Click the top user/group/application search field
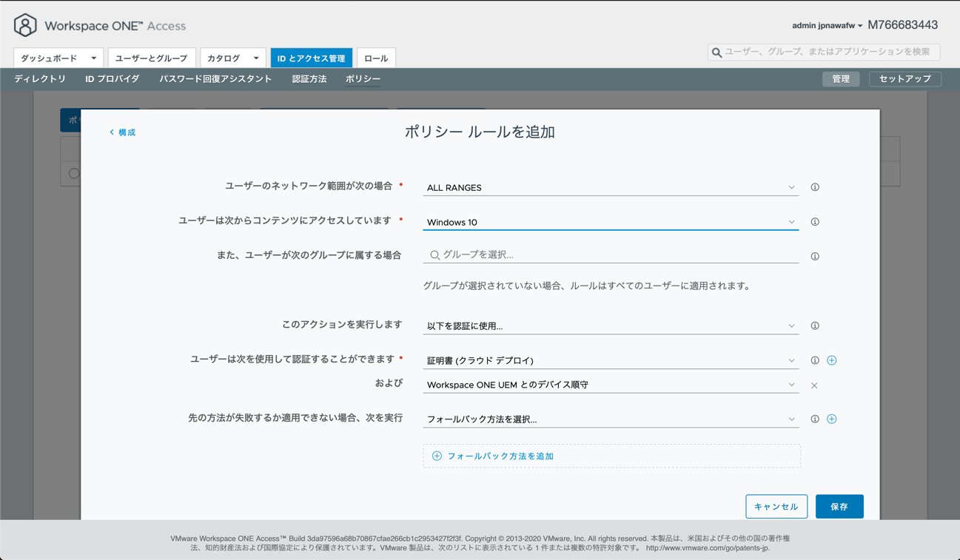960x560 pixels. pyautogui.click(x=824, y=52)
